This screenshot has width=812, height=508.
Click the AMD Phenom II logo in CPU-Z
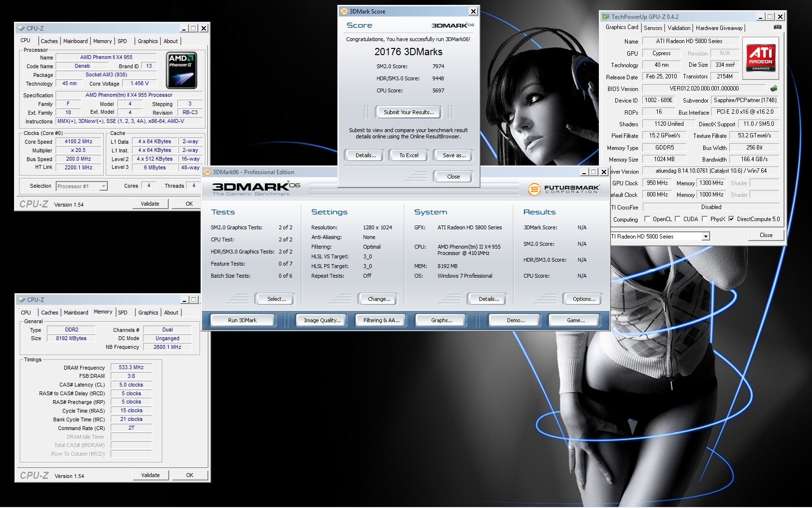click(x=181, y=70)
